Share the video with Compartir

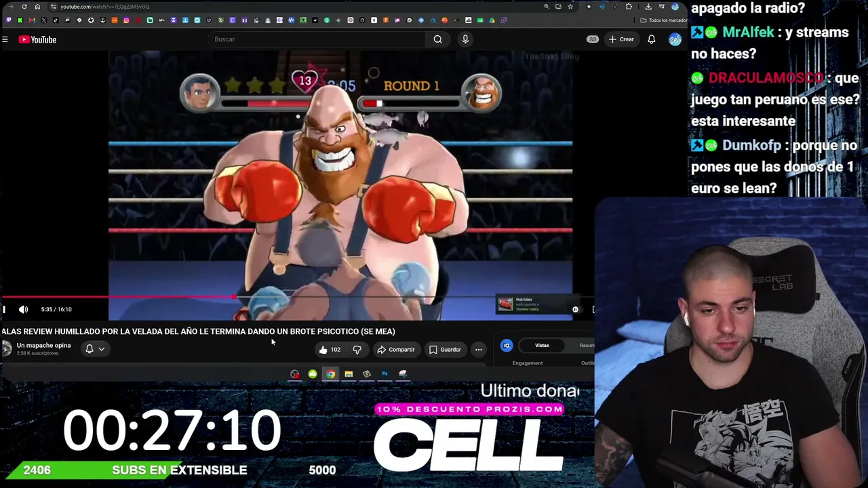[x=396, y=350]
